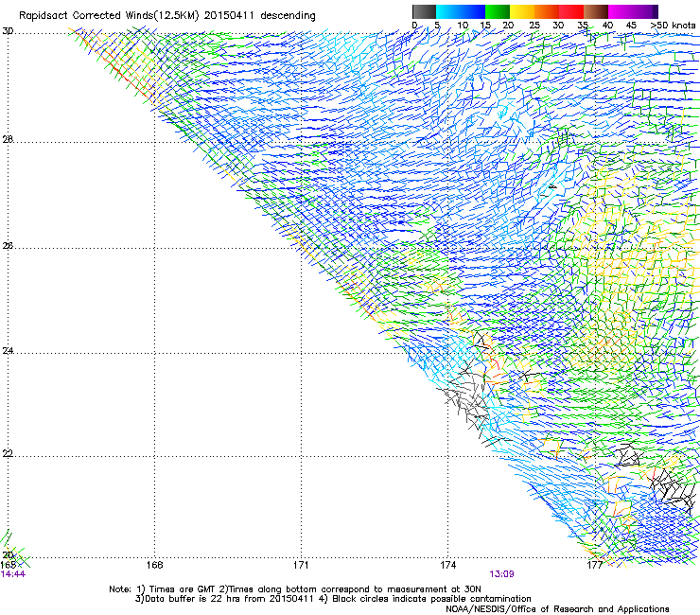
Task: Click the >50 knots legend label
Action: (673, 26)
